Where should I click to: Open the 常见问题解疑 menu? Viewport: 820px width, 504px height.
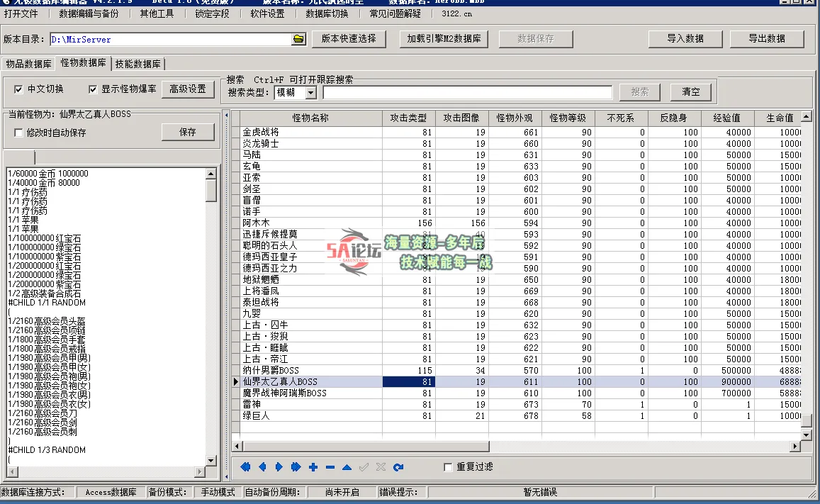click(x=395, y=13)
